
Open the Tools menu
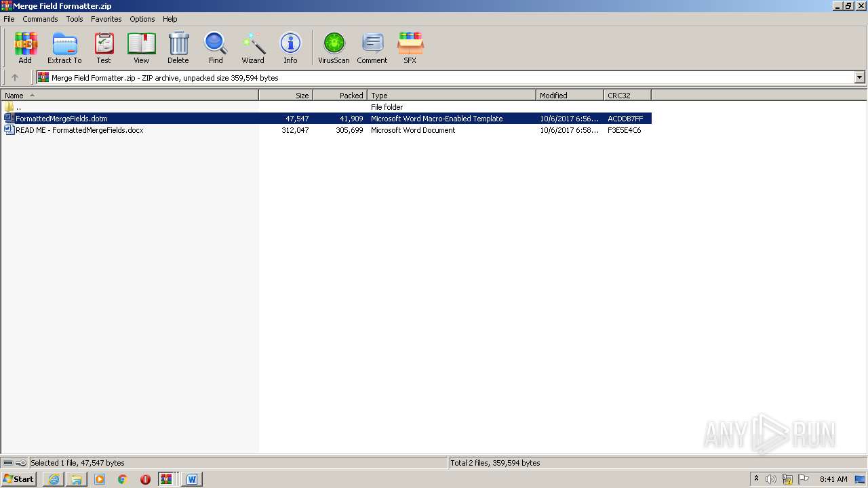click(x=75, y=19)
